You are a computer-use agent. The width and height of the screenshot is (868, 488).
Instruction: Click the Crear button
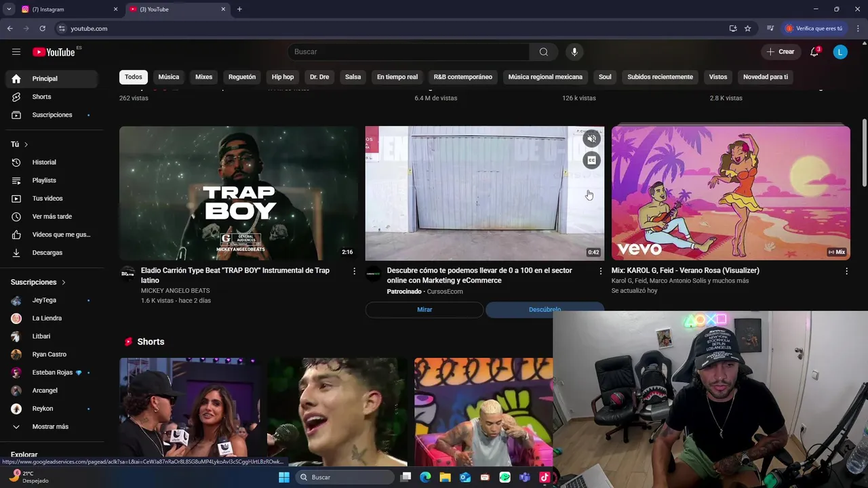[x=781, y=52]
